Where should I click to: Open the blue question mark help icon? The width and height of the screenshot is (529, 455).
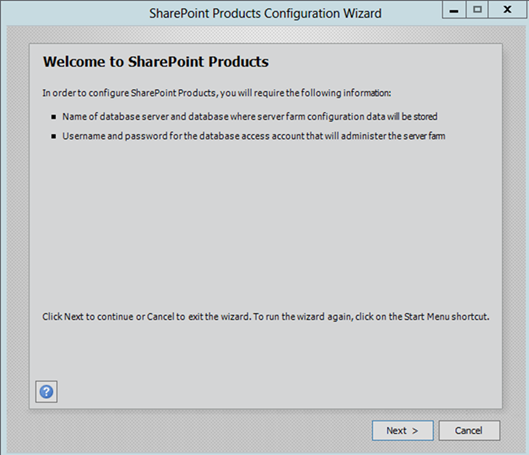(46, 392)
